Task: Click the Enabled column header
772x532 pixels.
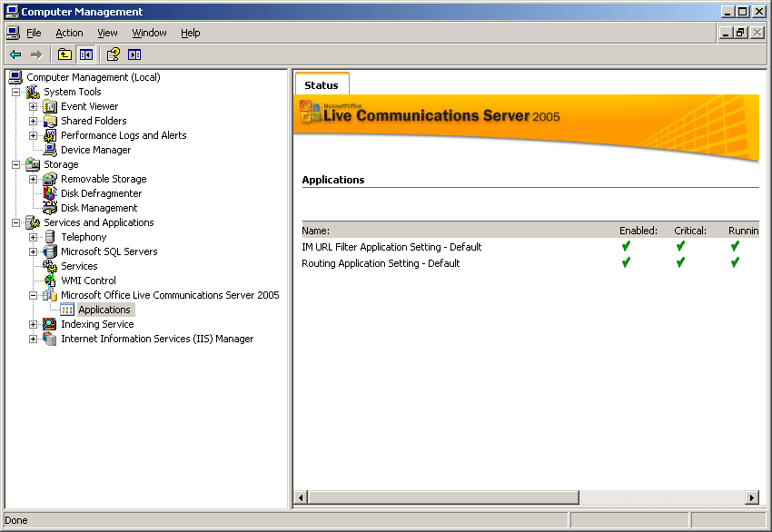Action: point(638,231)
